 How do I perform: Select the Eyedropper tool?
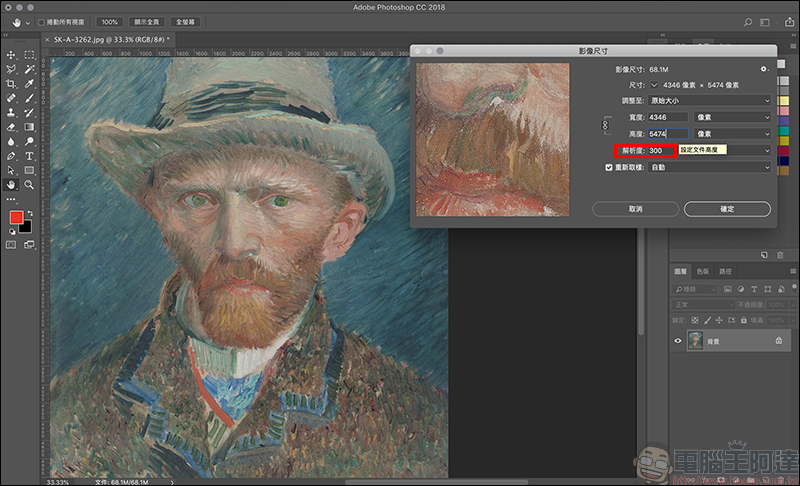click(x=30, y=84)
